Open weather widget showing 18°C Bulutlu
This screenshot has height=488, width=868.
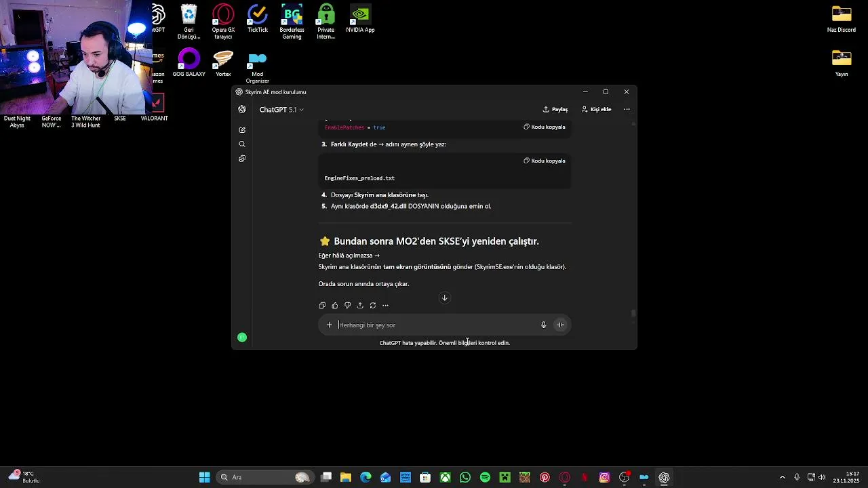[24, 477]
